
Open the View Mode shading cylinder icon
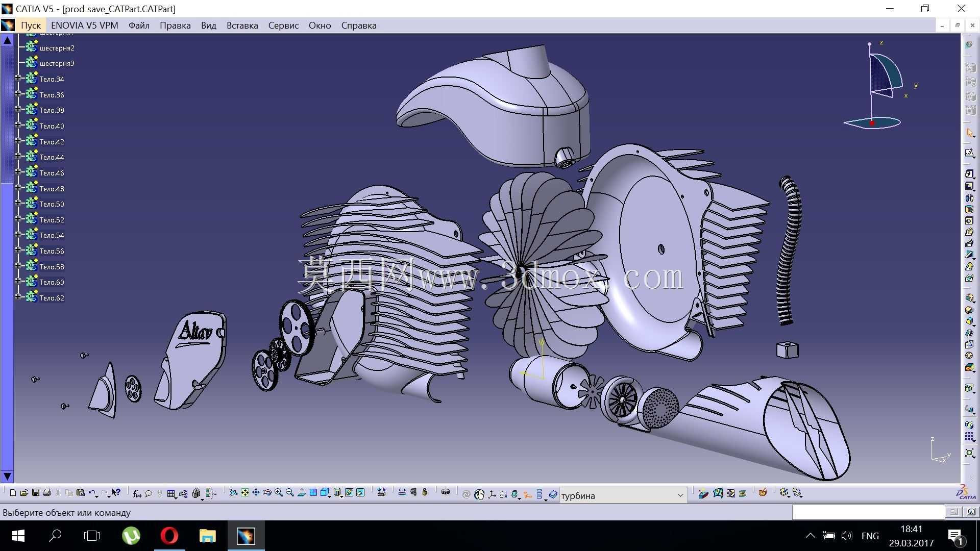[x=337, y=493]
